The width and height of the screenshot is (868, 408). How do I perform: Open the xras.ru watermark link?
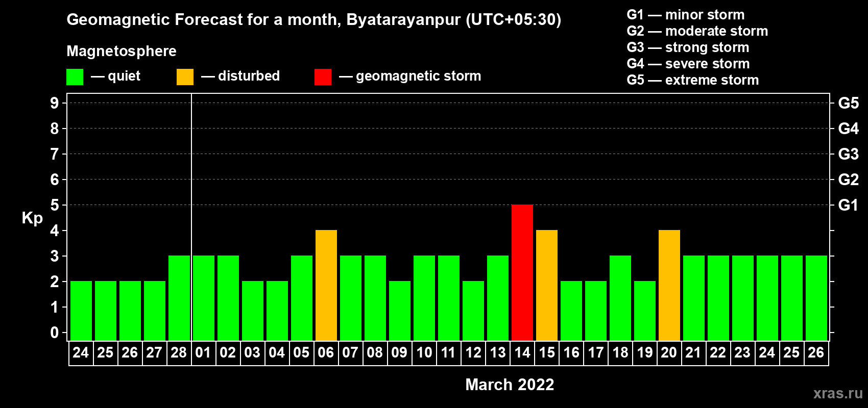point(837,393)
